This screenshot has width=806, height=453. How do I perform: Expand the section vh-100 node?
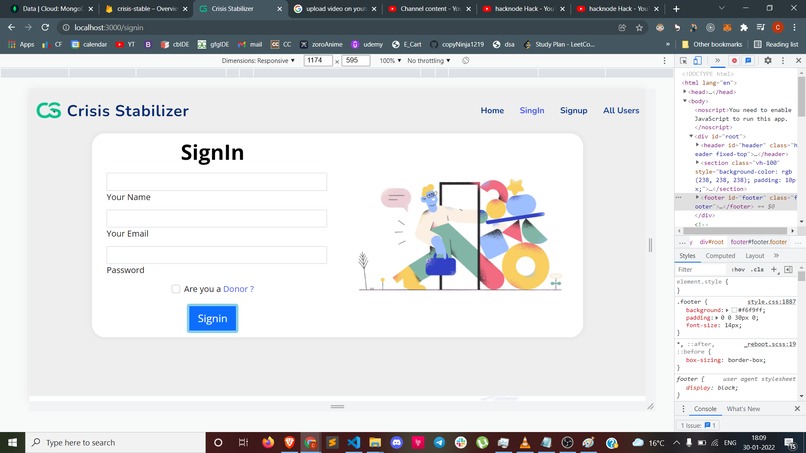698,162
